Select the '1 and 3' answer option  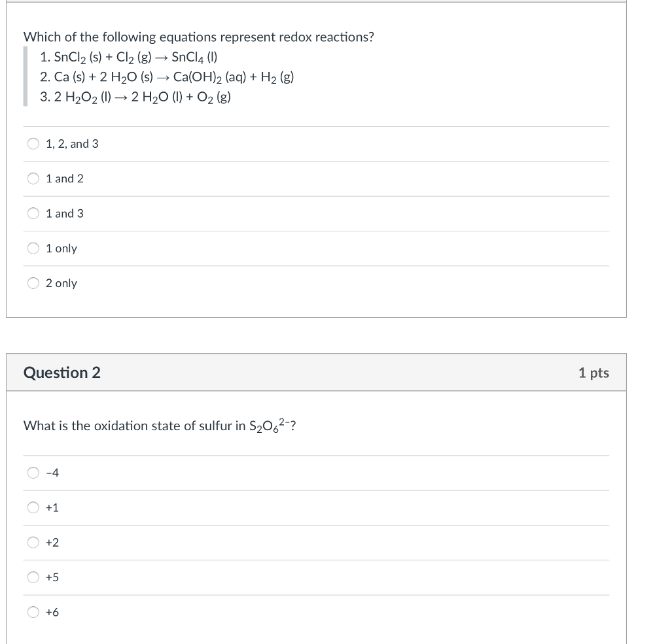tap(33, 213)
